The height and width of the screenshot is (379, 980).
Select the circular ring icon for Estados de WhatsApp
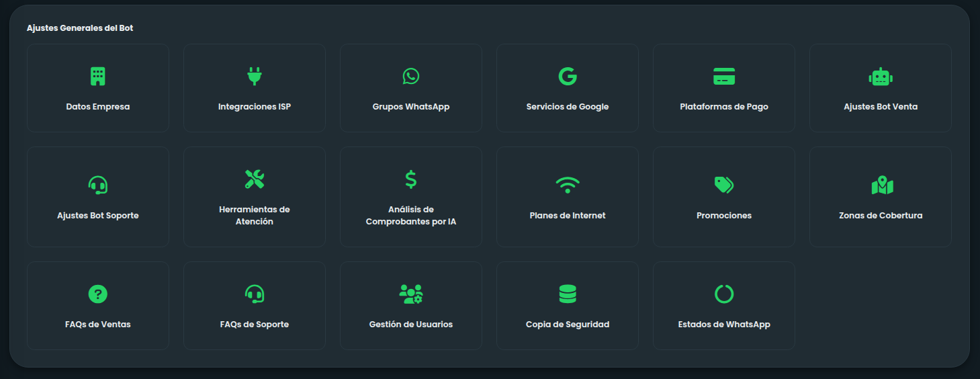tap(724, 294)
